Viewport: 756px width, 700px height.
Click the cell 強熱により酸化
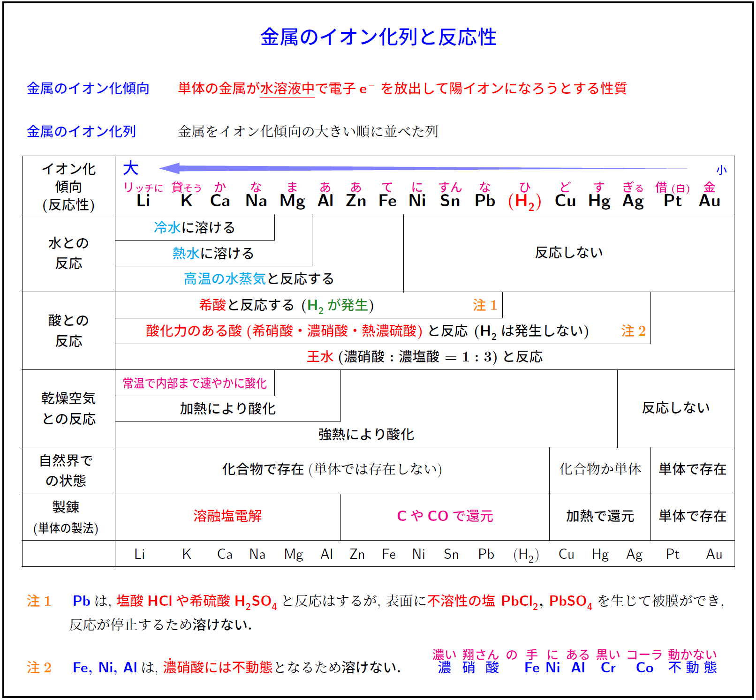366,435
